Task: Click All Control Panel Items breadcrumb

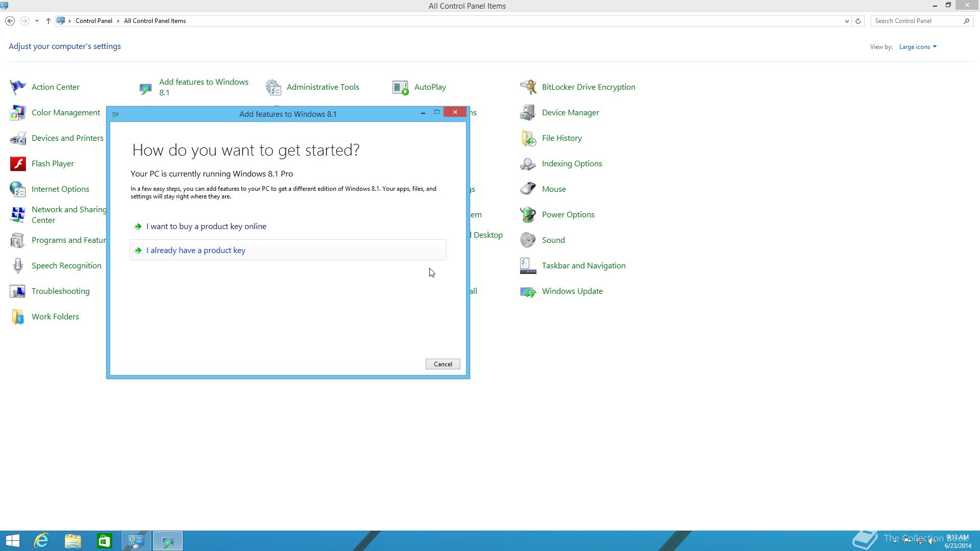Action: point(155,21)
